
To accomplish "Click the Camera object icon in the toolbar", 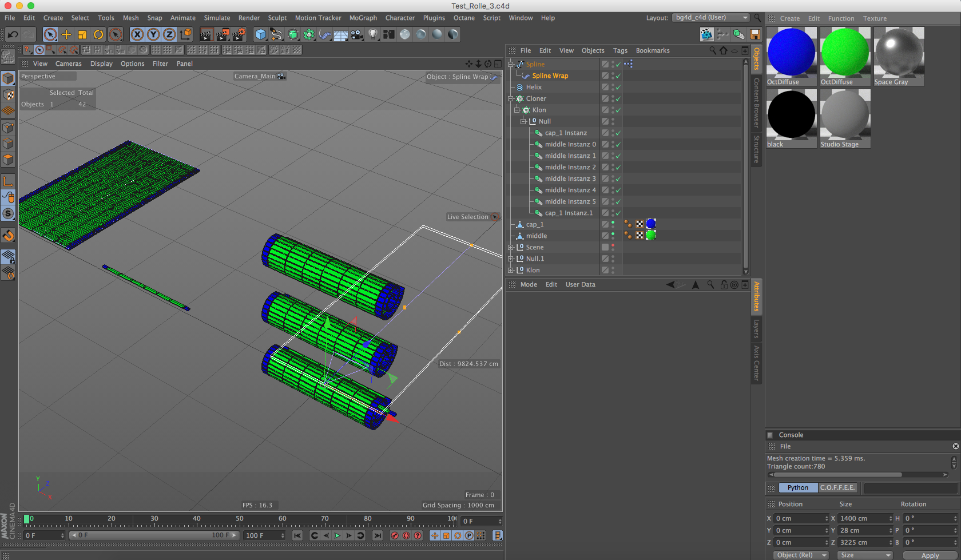I will pos(357,35).
